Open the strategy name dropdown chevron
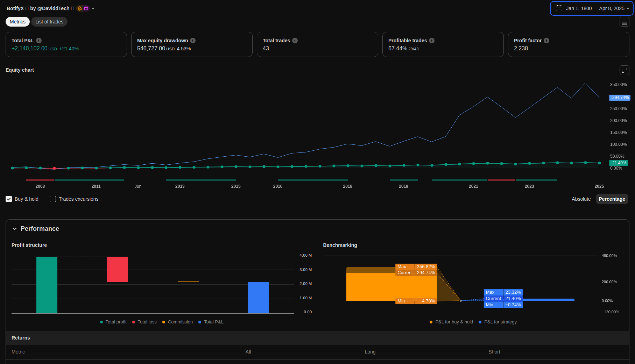Image resolution: width=635 pixels, height=364 pixels. (x=93, y=8)
